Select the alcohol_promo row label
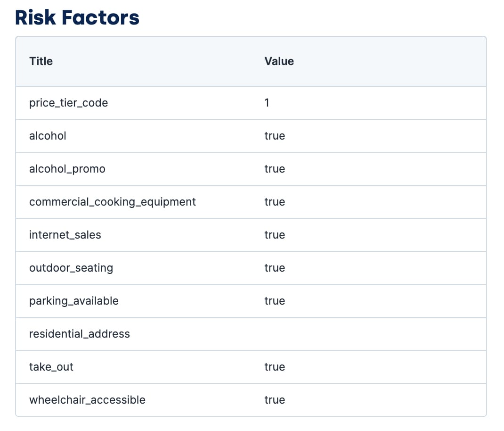Image resolution: width=504 pixels, height=431 pixels. coord(67,169)
